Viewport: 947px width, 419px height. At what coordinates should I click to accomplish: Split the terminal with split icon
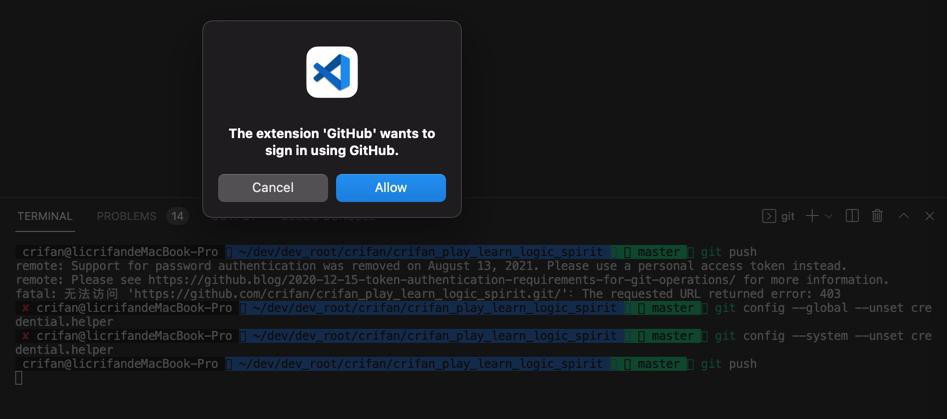point(852,216)
